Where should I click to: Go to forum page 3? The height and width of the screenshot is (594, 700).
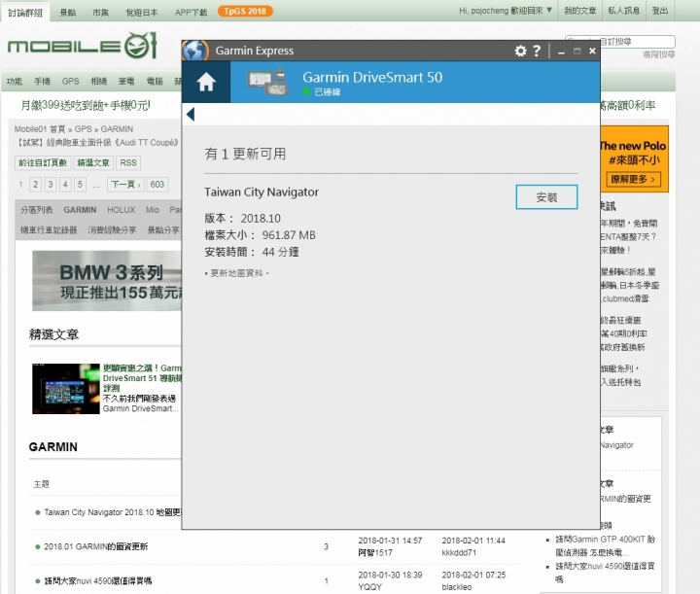[51, 185]
